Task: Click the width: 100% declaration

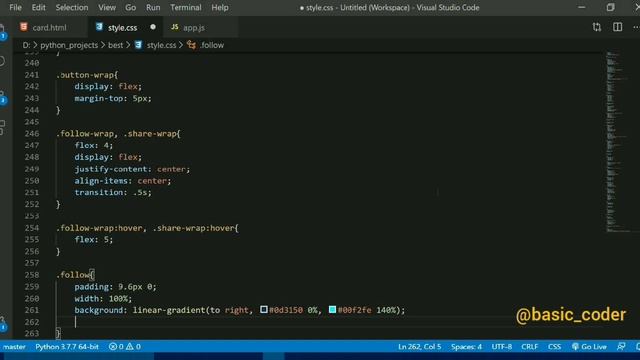Action: click(103, 298)
